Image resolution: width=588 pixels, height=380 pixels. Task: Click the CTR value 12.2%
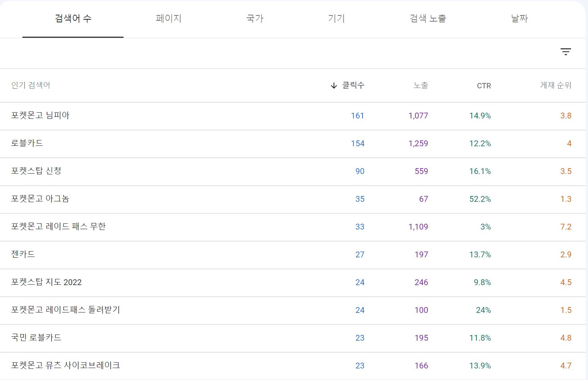pyautogui.click(x=480, y=144)
